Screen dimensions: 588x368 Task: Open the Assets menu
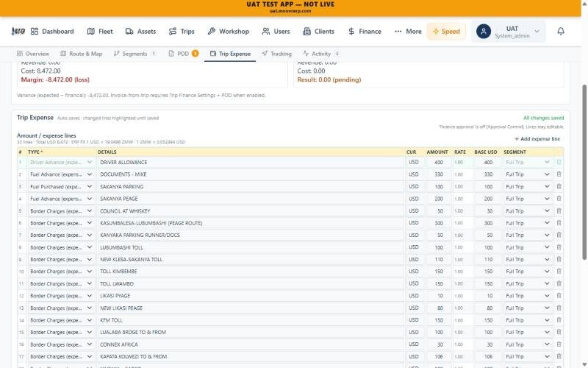140,32
